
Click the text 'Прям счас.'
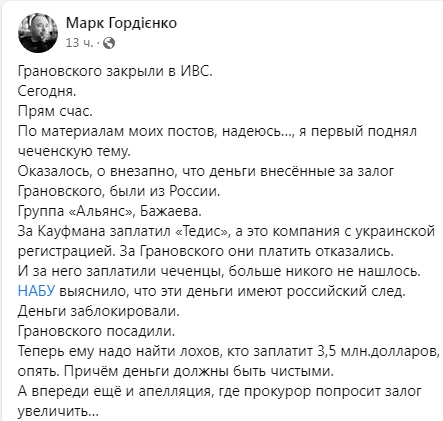(55, 111)
